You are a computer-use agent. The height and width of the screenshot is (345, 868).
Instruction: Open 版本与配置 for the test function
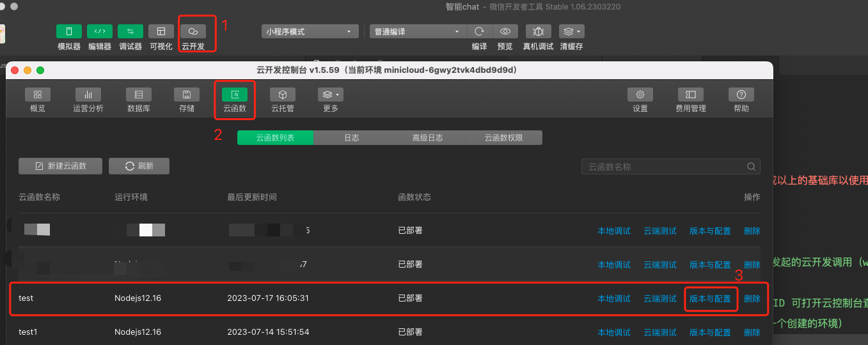click(x=710, y=298)
